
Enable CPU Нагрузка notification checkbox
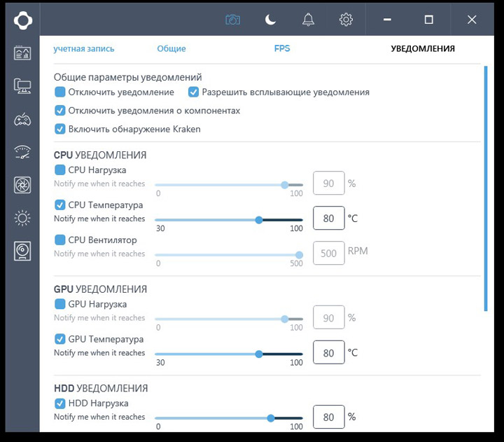pos(59,170)
